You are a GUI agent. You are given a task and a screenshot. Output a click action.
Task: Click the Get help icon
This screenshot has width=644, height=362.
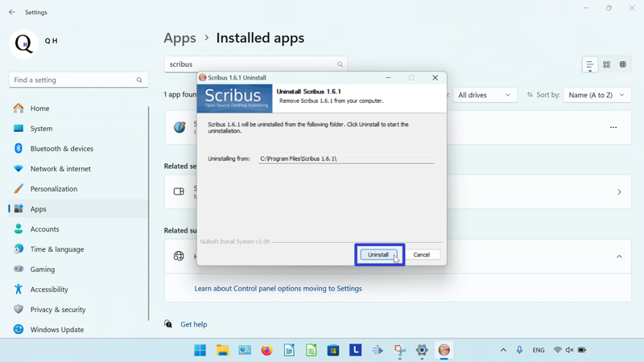[168, 324]
